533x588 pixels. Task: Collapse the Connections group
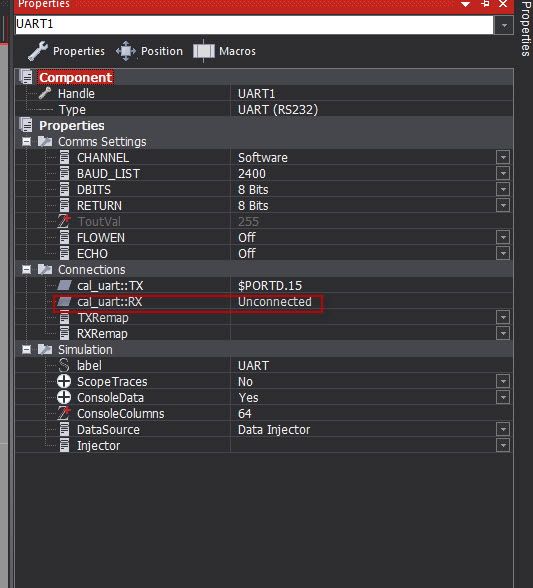26,270
